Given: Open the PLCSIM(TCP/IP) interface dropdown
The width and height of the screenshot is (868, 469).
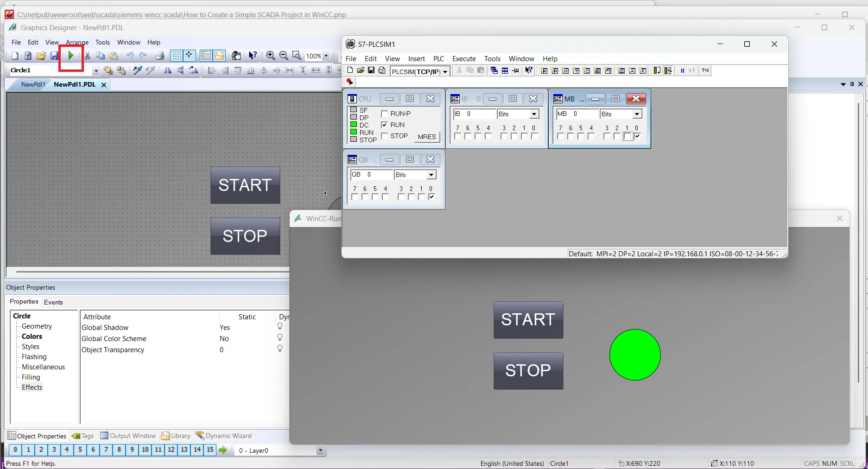Looking at the screenshot, I should [445, 71].
